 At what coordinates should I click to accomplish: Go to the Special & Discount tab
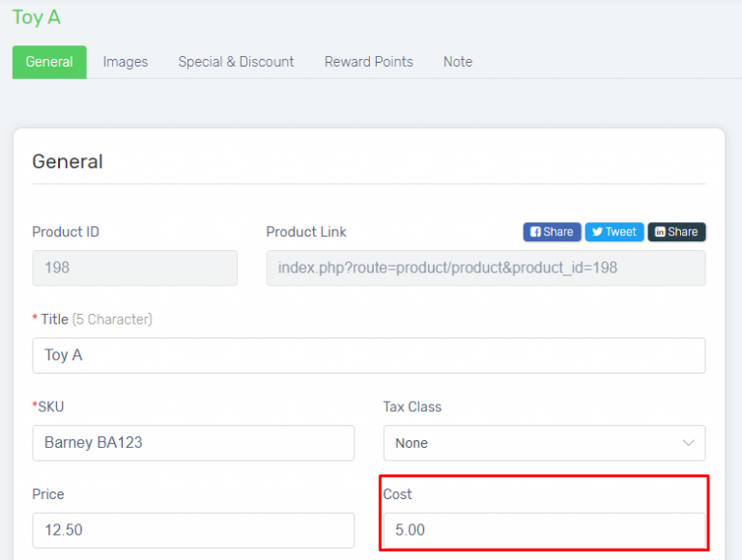pyautogui.click(x=236, y=62)
